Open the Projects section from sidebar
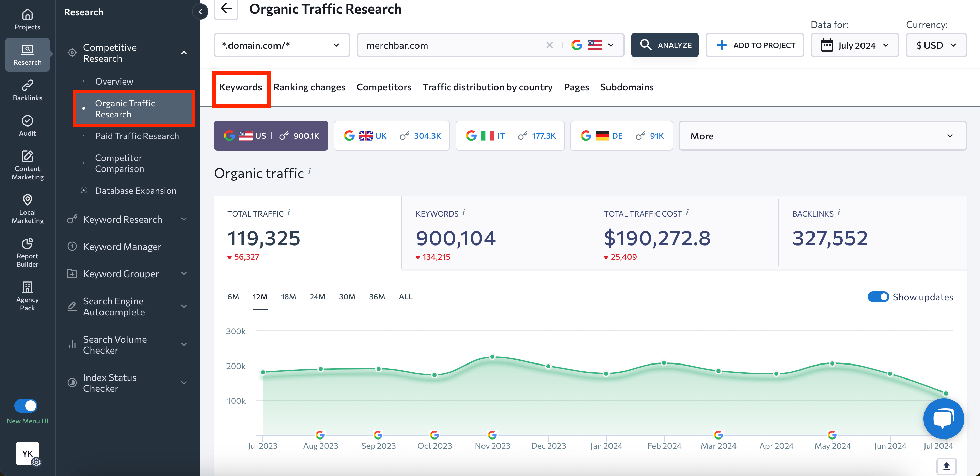Viewport: 980px width, 476px height. (27, 19)
